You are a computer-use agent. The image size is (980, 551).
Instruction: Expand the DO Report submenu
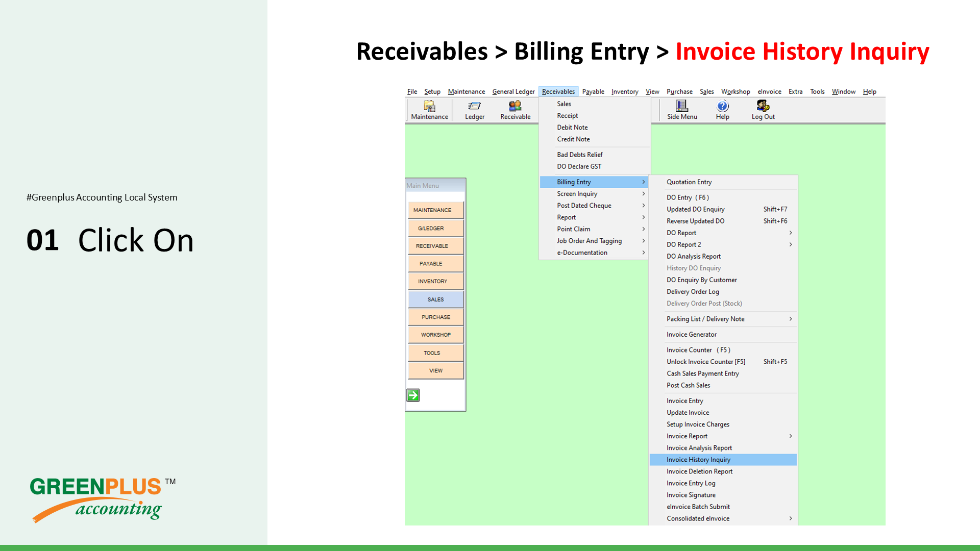(723, 233)
